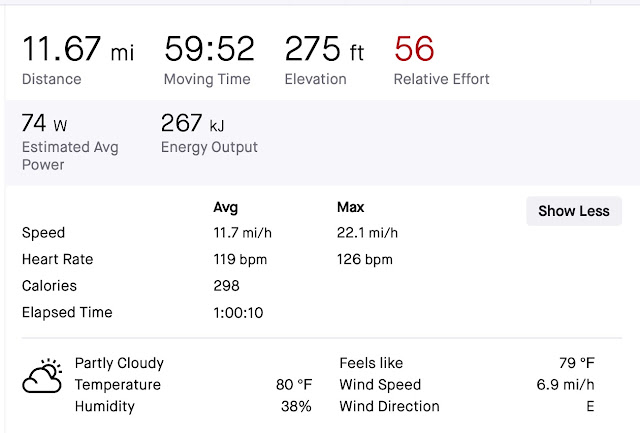Click the Max column header
This screenshot has width=640, height=433.
[351, 207]
